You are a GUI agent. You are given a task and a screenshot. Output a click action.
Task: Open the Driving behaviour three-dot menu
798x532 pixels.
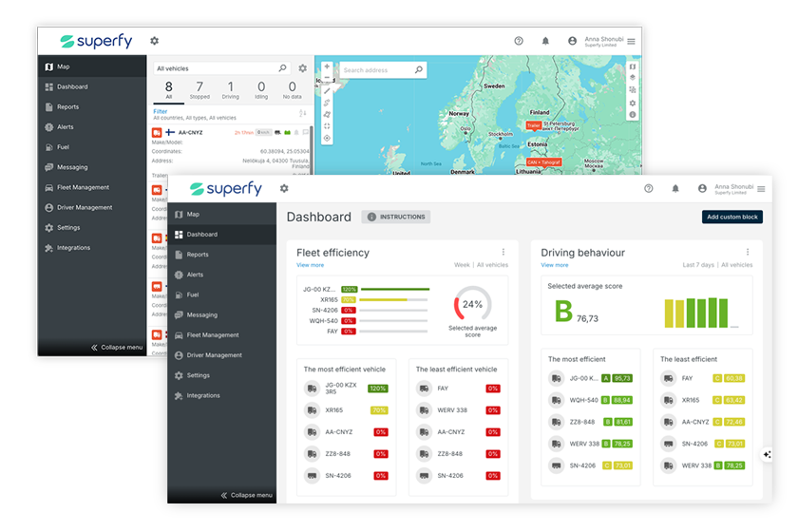(748, 253)
